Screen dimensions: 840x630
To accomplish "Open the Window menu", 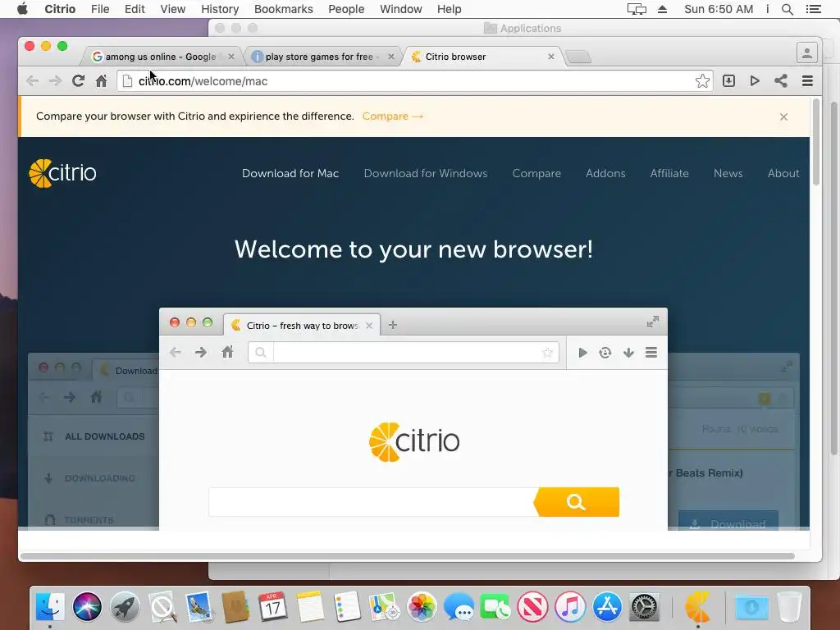I will pos(400,9).
